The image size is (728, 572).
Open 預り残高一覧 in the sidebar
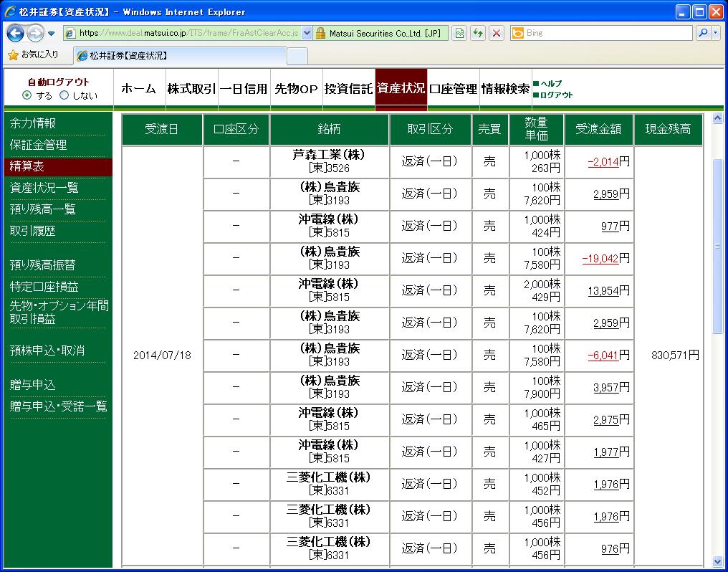[43, 209]
